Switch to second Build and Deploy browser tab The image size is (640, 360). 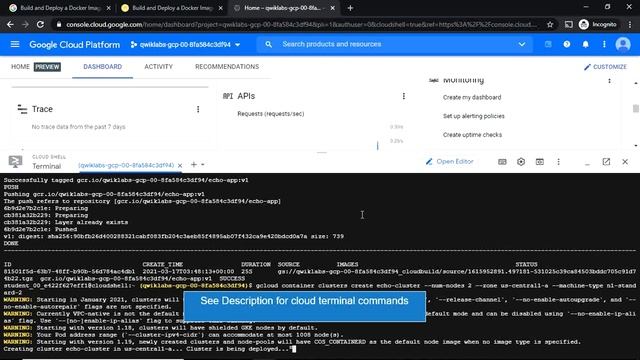tap(172, 8)
